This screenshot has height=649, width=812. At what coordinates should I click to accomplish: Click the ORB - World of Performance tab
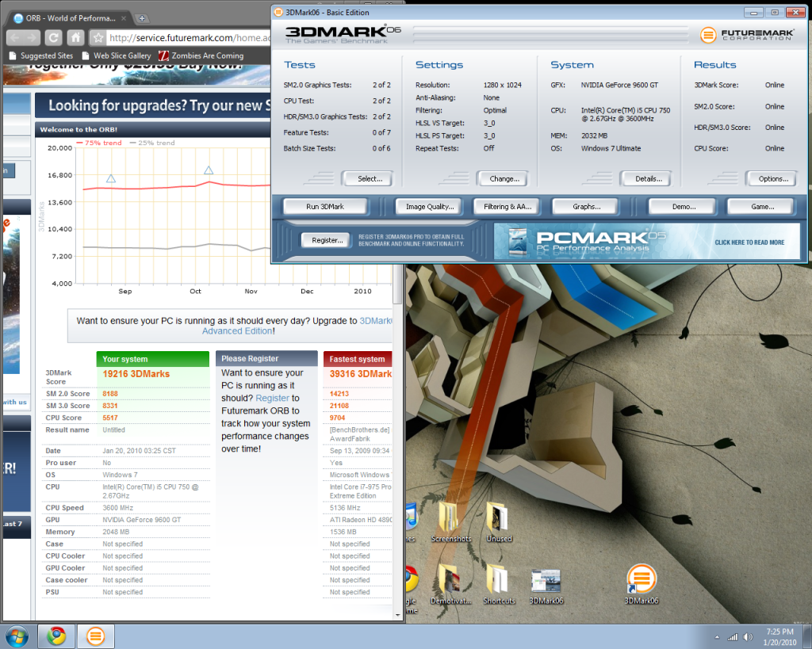tap(70, 18)
